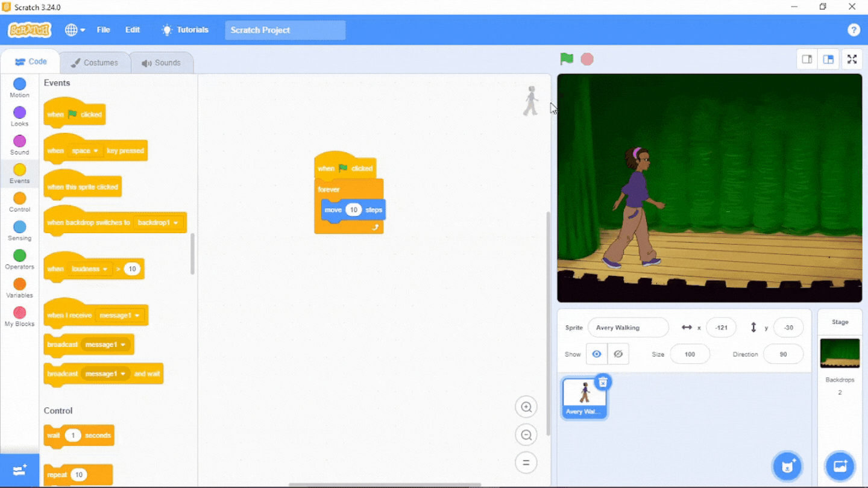Open message1 dropdown on plain broadcast block

pos(105,345)
